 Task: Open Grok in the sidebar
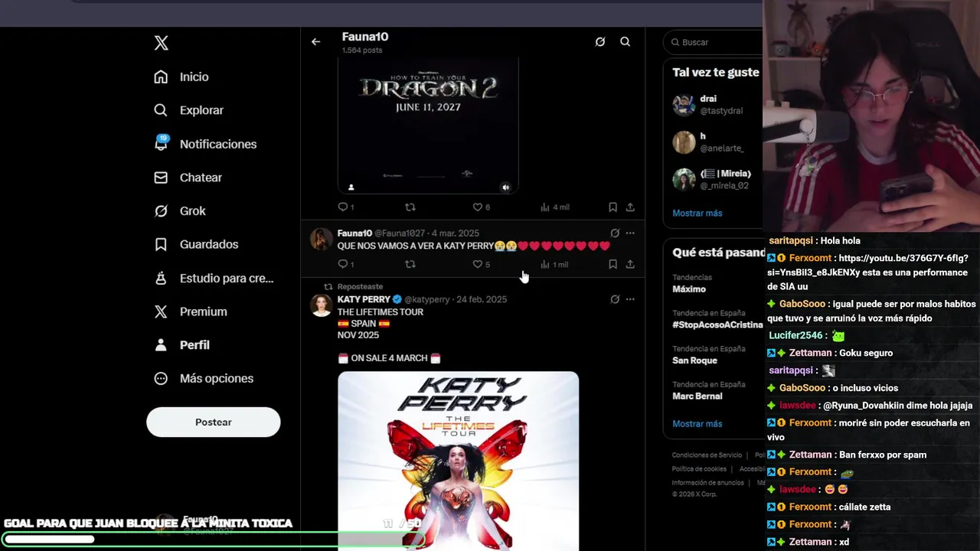pos(180,211)
